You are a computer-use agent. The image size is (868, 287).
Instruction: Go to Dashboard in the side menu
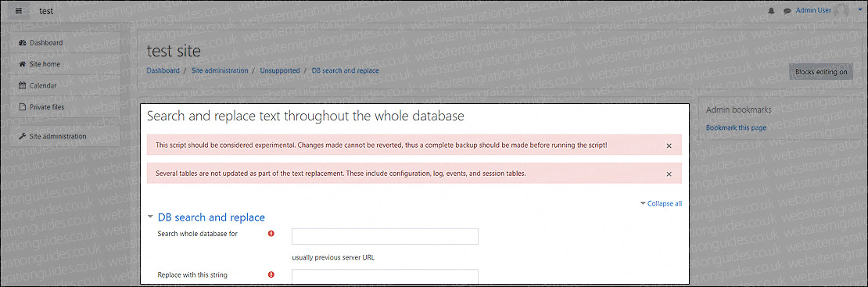(x=66, y=43)
